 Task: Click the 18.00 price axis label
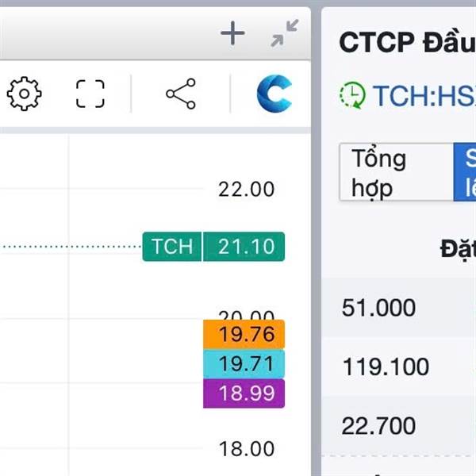coord(246,449)
